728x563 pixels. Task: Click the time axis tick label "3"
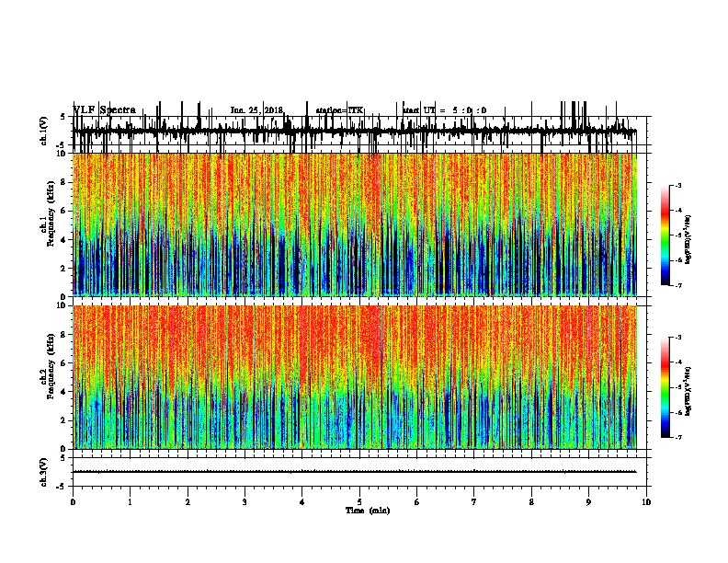pyautogui.click(x=245, y=502)
